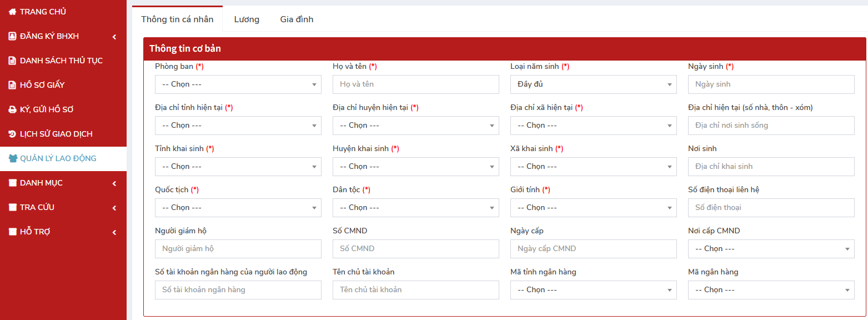Click the Danh Sách Thủ Tục document icon

[12, 61]
